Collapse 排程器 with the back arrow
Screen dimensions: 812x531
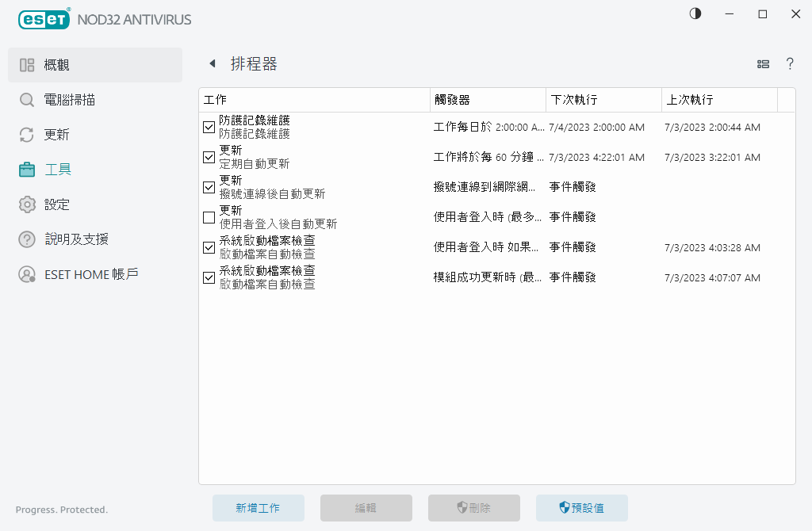(212, 63)
